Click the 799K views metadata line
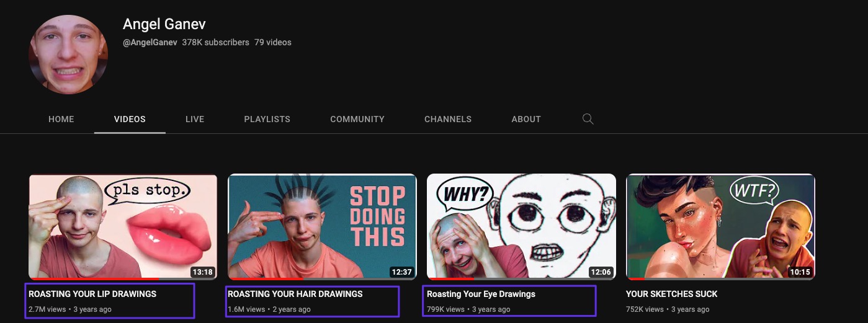This screenshot has height=323, width=868. point(468,309)
